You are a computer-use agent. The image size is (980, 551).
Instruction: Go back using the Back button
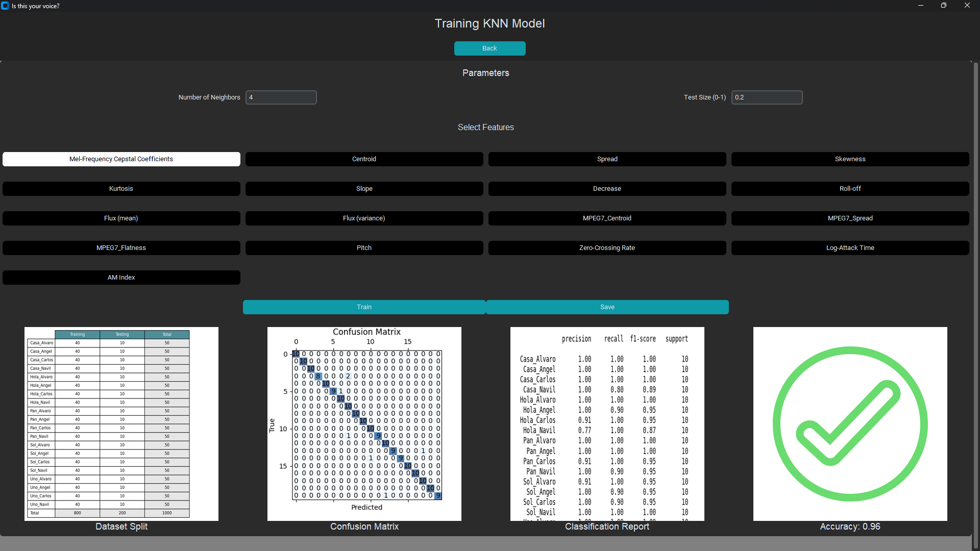pyautogui.click(x=489, y=48)
